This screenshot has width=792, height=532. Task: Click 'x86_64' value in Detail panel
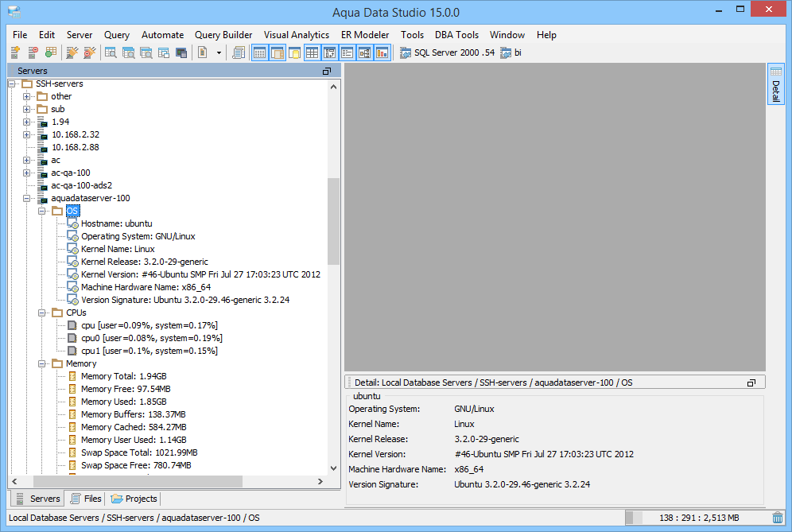point(468,469)
